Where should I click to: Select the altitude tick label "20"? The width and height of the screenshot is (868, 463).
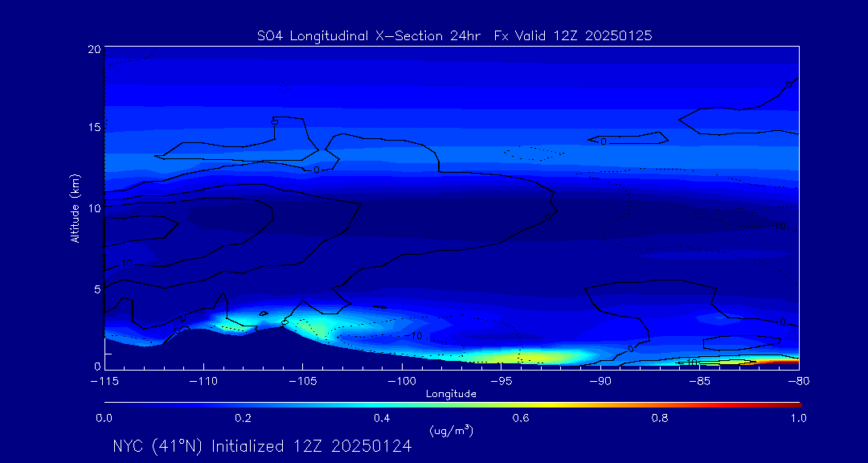pos(95,49)
